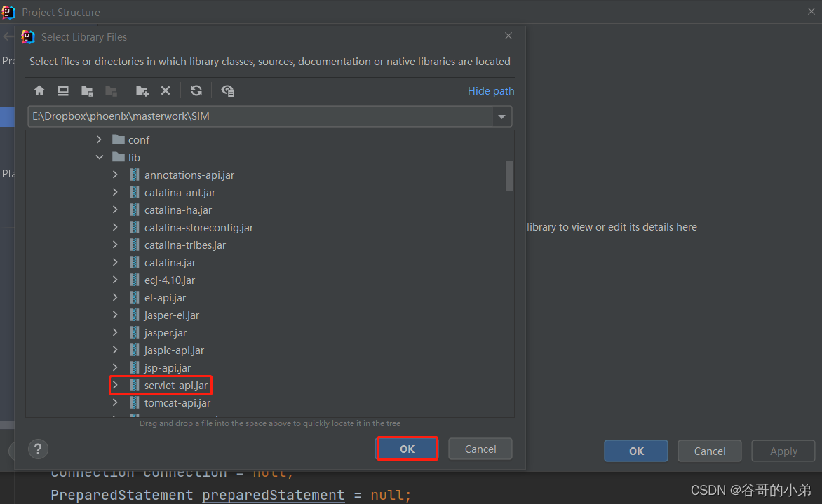Screen dimensions: 822x504
Task: Expand catalina-ha.jar node
Action: pyautogui.click(x=115, y=210)
